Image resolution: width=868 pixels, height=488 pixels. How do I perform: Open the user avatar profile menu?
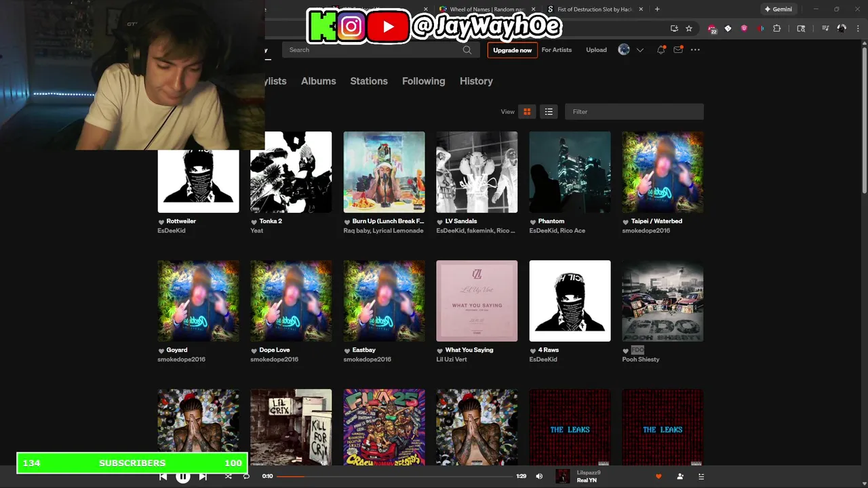[x=624, y=49]
